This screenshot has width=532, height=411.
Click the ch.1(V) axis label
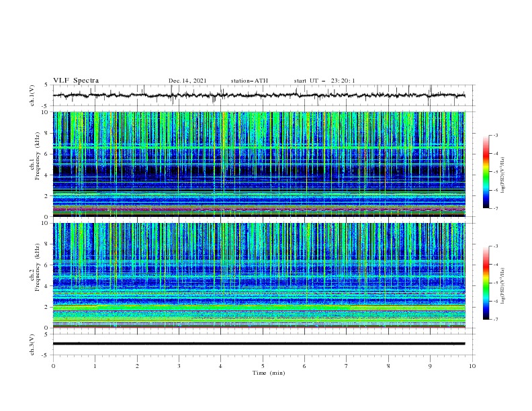[32, 95]
